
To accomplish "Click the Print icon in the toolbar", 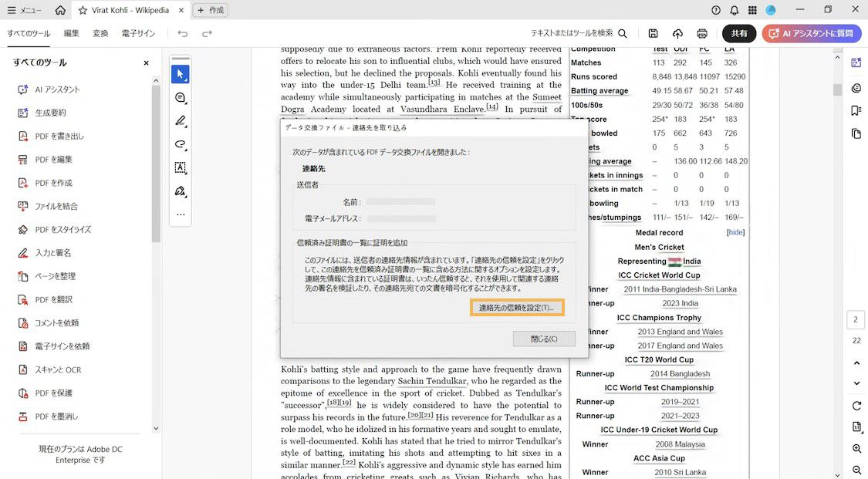I will [701, 33].
